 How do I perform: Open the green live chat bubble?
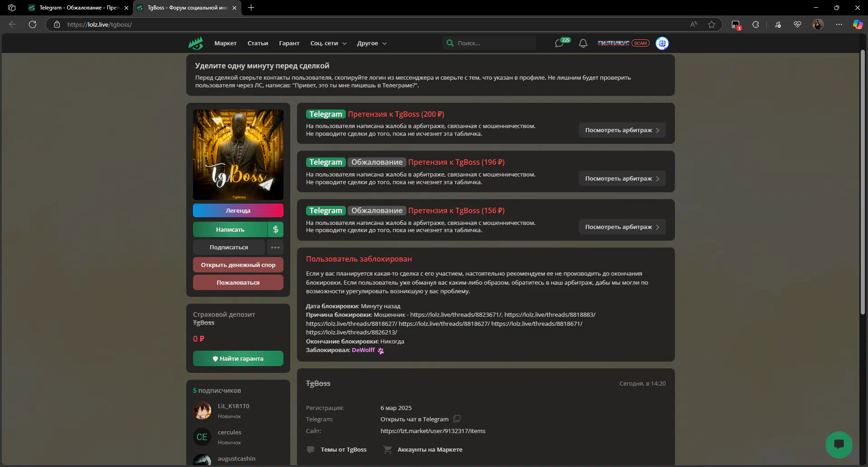coord(839,444)
